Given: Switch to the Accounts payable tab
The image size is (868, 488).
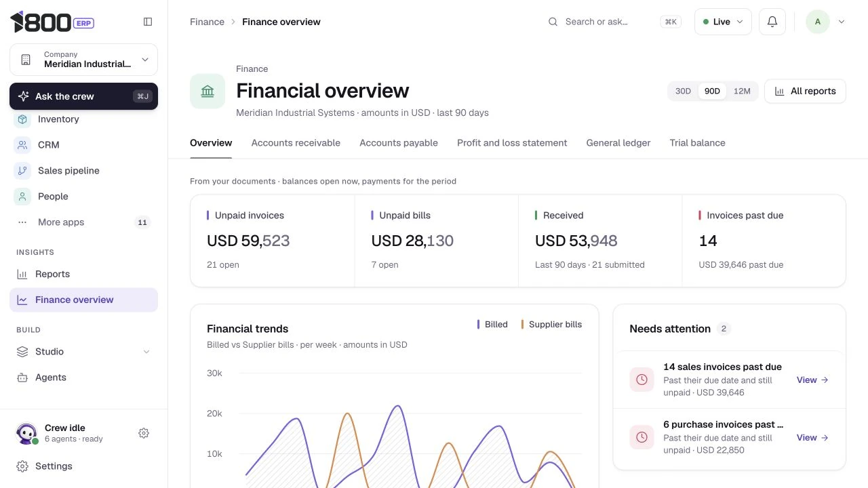Looking at the screenshot, I should (399, 143).
